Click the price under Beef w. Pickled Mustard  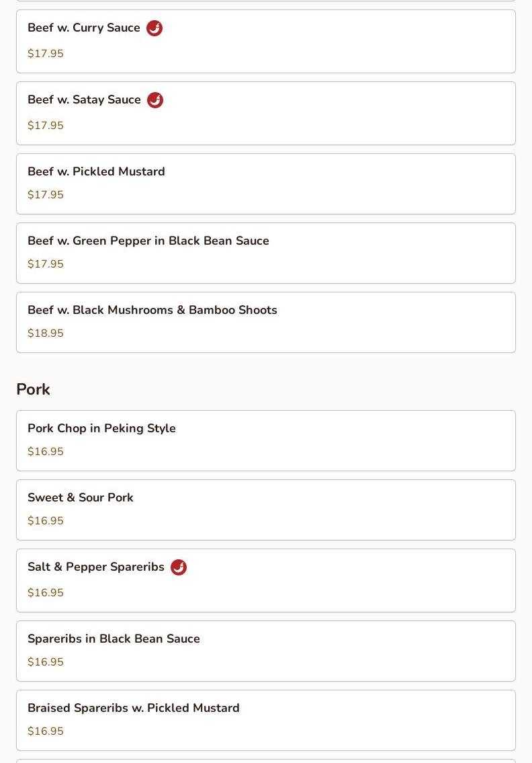46,195
